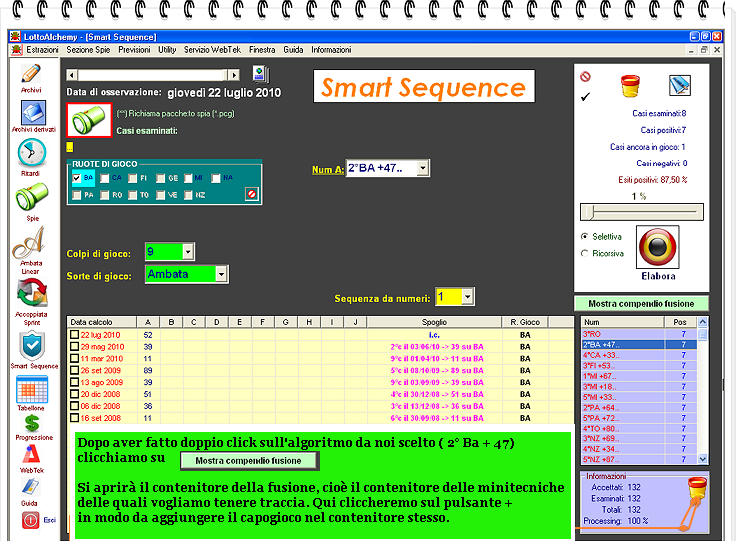The image size is (736, 541).
Task: Launch Ambata Linear tool
Action: [29, 242]
